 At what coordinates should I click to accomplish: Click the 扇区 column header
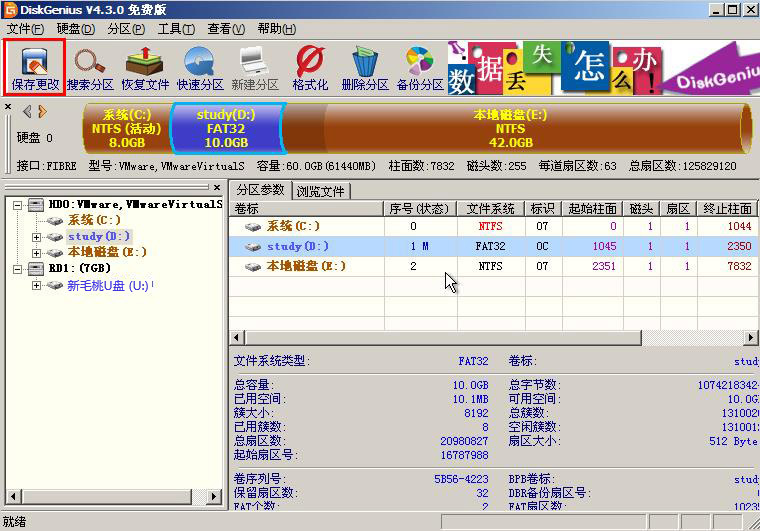(679, 209)
